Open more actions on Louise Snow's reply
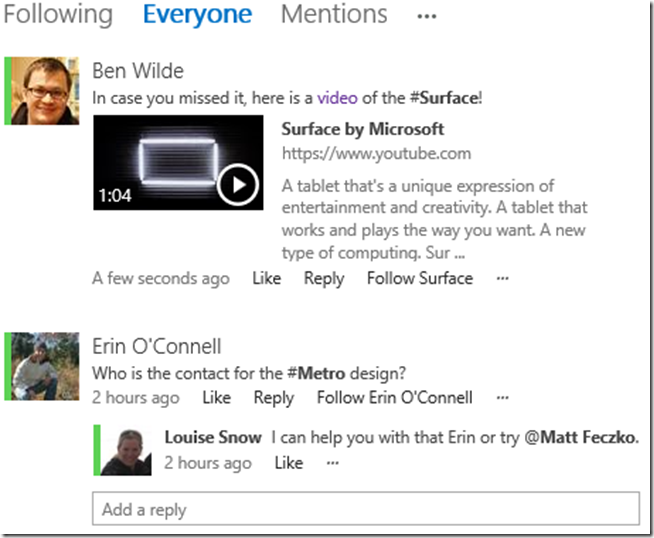Screen dimensions: 654x538 (333, 463)
